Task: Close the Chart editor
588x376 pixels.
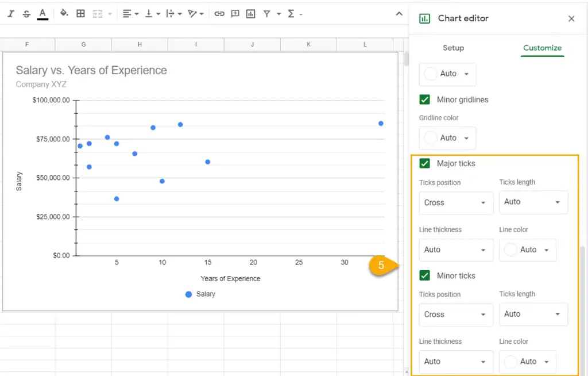Action: click(571, 18)
